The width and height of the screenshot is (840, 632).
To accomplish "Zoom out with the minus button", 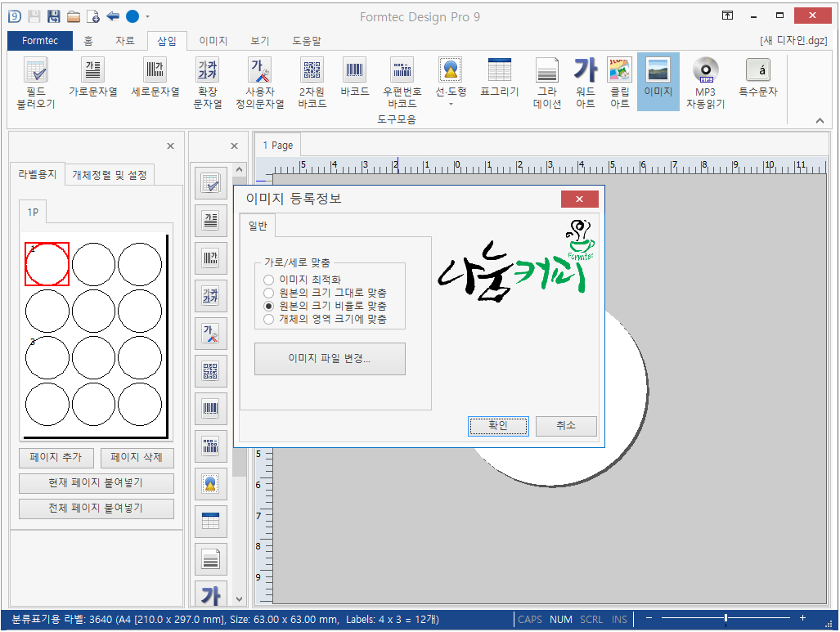I will [x=649, y=618].
